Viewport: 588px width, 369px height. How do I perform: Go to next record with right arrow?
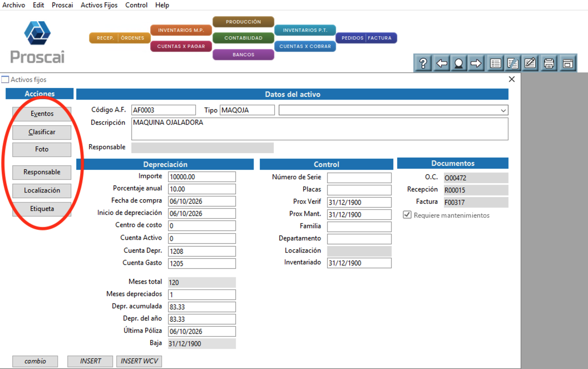tap(476, 63)
